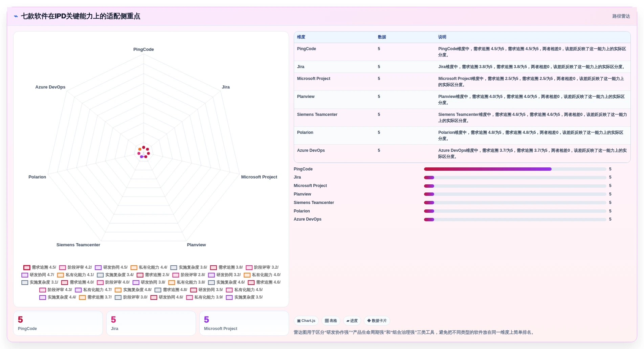Toggle the 阶段评审 4.3/ legend entry

56,290
